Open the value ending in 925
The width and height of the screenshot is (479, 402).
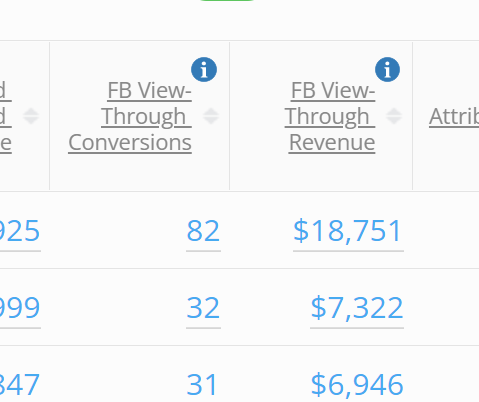point(20,231)
